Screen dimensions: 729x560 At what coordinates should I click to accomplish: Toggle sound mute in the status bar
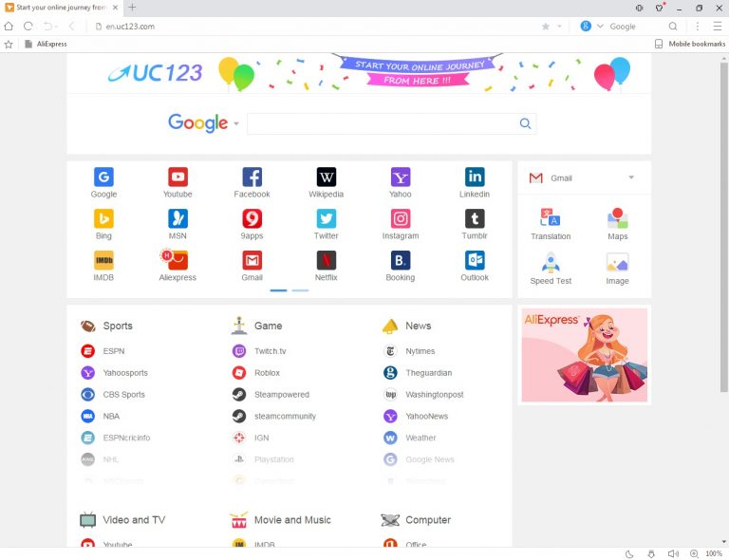(x=673, y=553)
